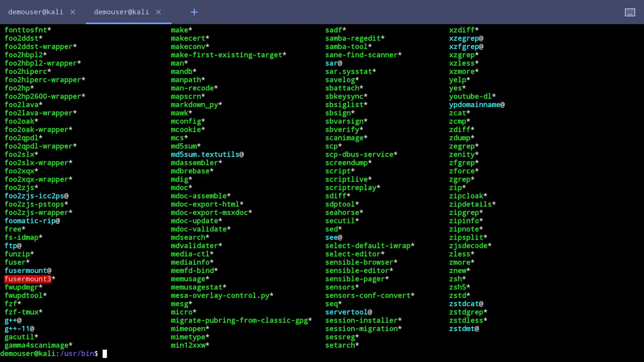
Task: Select the second demouser@kali tab
Action: [x=121, y=12]
